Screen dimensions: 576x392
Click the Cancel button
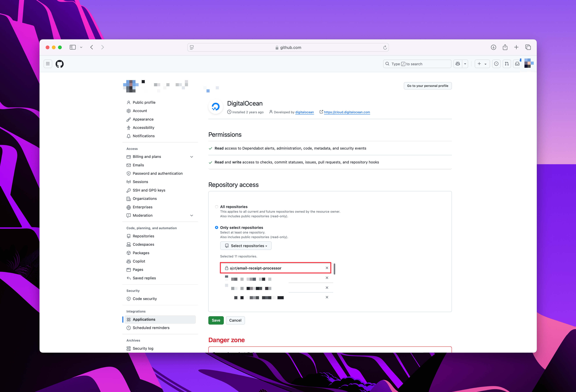pyautogui.click(x=235, y=320)
